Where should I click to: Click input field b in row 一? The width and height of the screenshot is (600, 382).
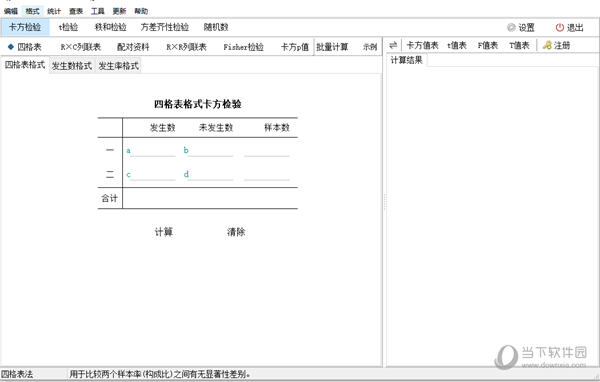click(210, 150)
